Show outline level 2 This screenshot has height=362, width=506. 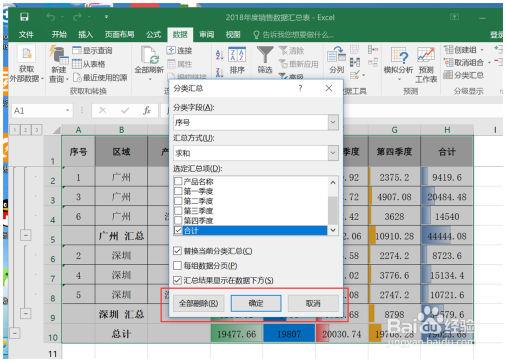point(25,130)
